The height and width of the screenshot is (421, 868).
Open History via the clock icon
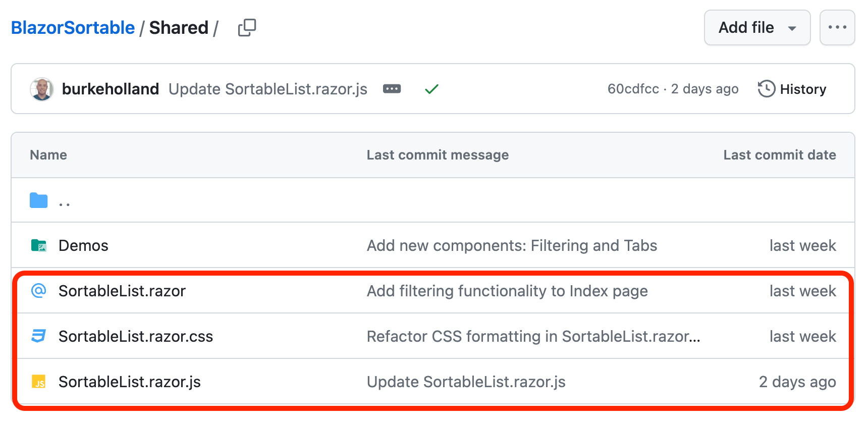click(x=766, y=89)
